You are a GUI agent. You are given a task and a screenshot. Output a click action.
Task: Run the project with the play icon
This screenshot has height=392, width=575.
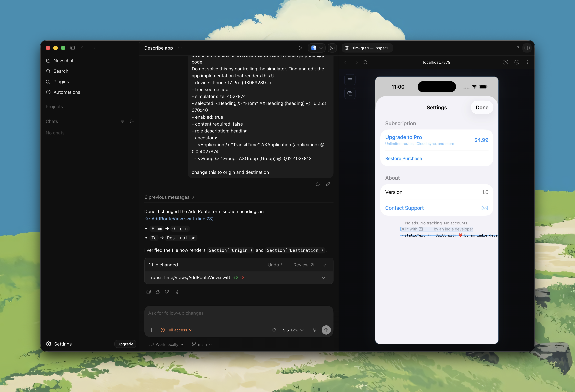[300, 48]
